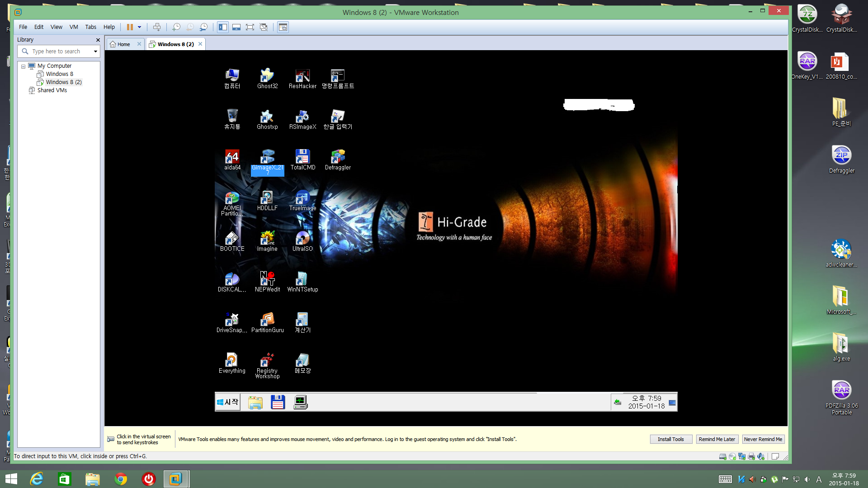868x488 pixels.
Task: Toggle the library sidebar view icon
Action: click(223, 27)
